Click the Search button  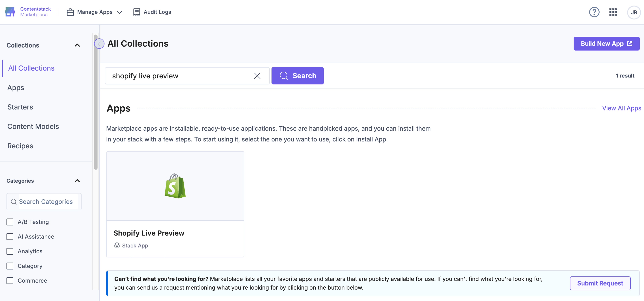(298, 76)
